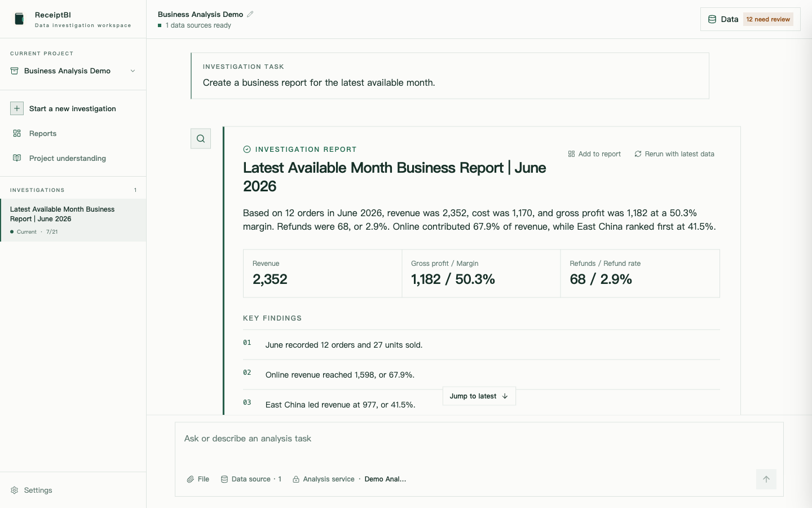The image size is (812, 508).
Task: Click the Gross profit / Margin card
Action: 481,273
